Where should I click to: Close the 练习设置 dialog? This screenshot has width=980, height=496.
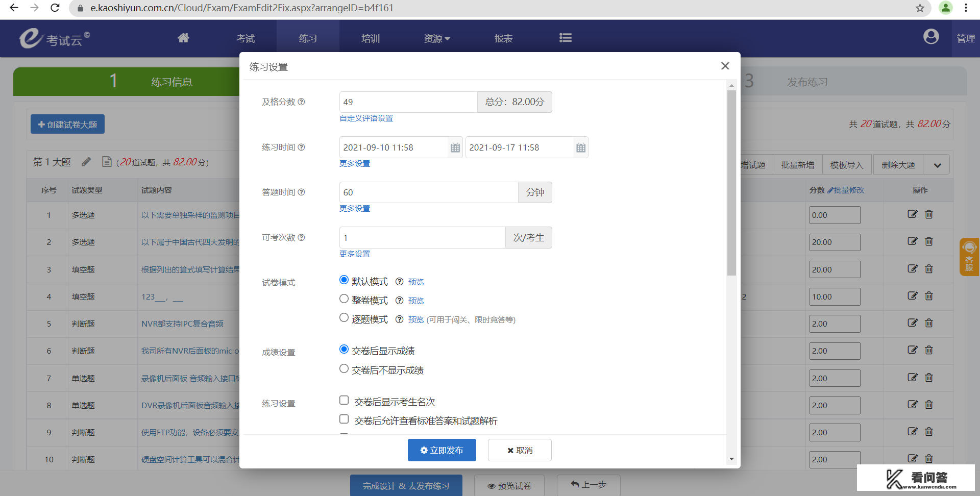[725, 66]
